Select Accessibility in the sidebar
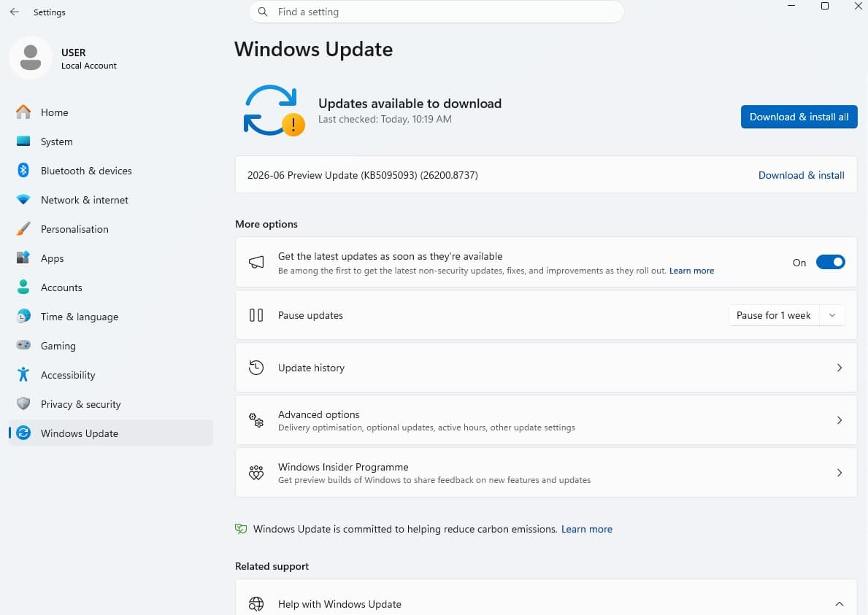Screen dimensions: 868x615 pyautogui.click(x=111, y=375)
